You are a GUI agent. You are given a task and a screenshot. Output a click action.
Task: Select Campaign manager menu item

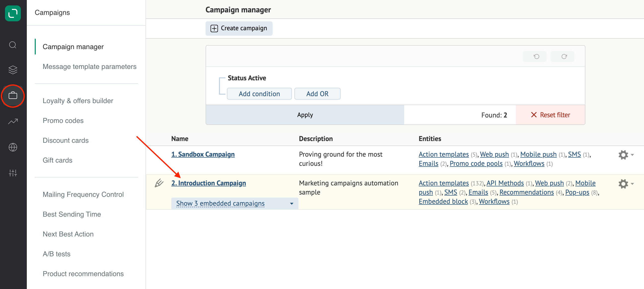(x=73, y=47)
